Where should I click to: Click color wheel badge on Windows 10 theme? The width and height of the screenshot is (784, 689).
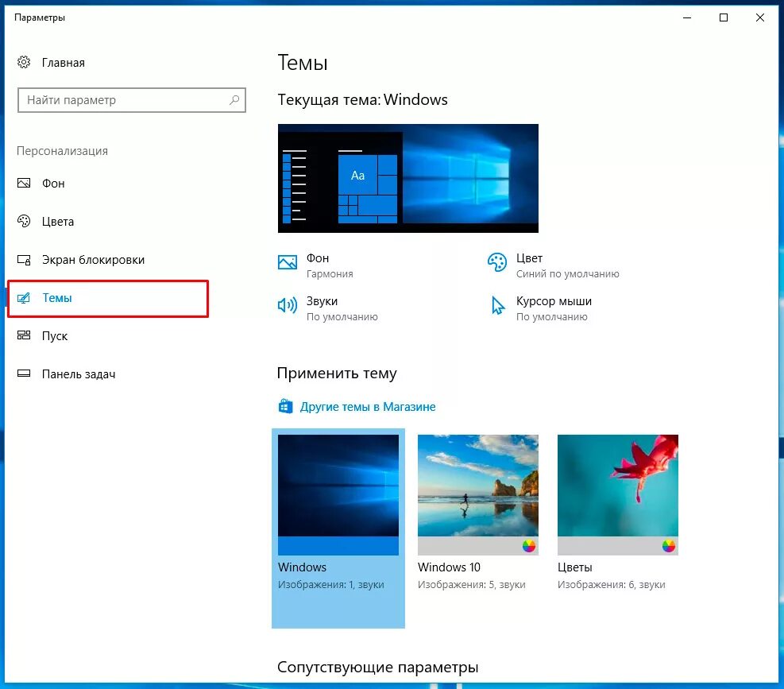(528, 546)
